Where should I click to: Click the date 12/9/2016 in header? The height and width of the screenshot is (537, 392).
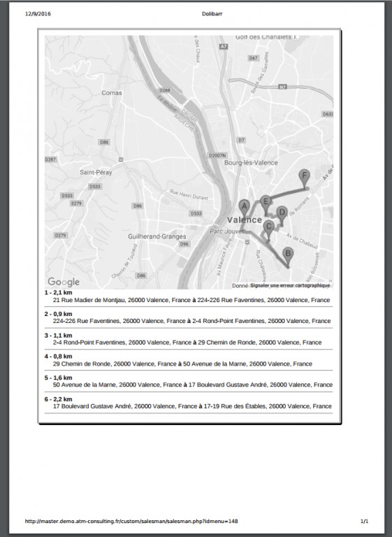coord(38,14)
